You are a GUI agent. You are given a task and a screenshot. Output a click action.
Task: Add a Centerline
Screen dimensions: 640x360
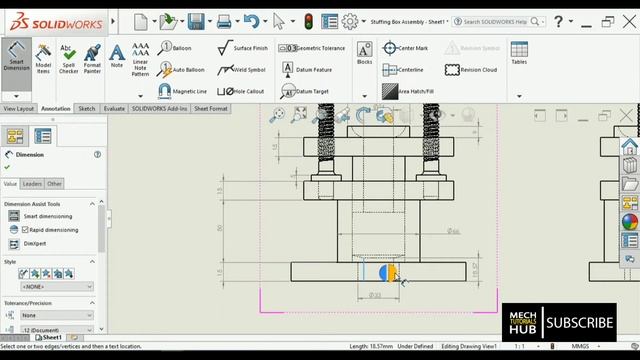(x=403, y=70)
